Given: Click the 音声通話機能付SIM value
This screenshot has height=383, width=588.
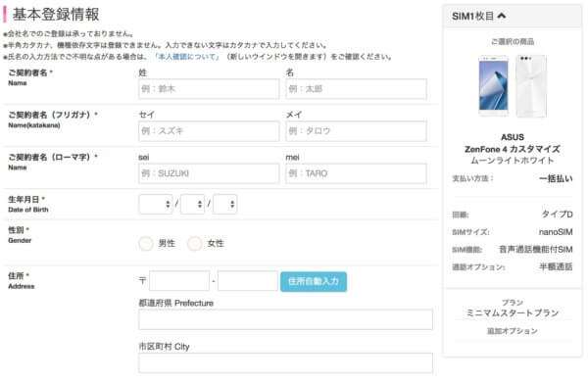Looking at the screenshot, I should (536, 250).
